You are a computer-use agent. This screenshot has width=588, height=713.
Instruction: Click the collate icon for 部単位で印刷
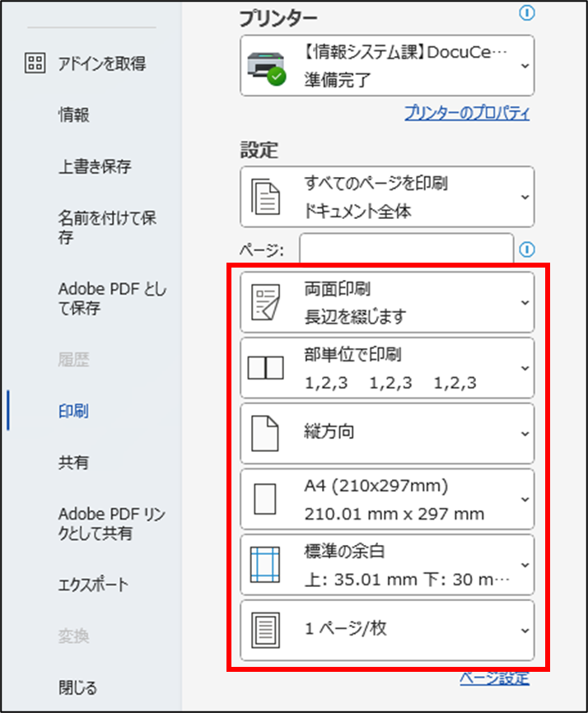[x=265, y=368]
